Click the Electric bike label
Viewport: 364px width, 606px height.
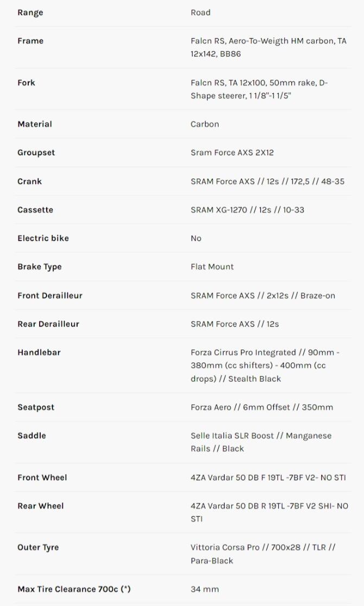pyautogui.click(x=43, y=238)
